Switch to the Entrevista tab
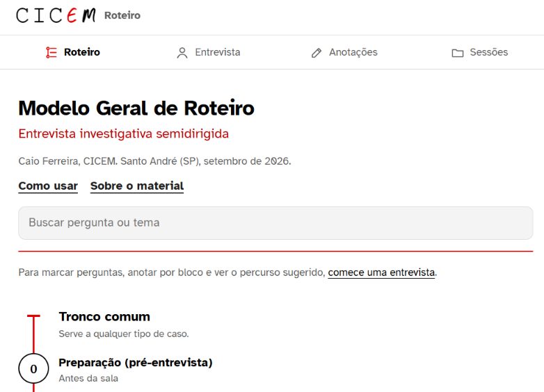The height and width of the screenshot is (392, 544). coord(209,52)
